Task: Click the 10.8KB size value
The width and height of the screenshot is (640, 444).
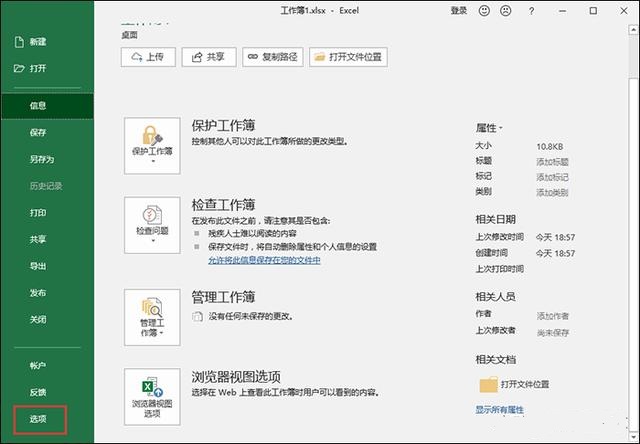Action: (x=550, y=147)
